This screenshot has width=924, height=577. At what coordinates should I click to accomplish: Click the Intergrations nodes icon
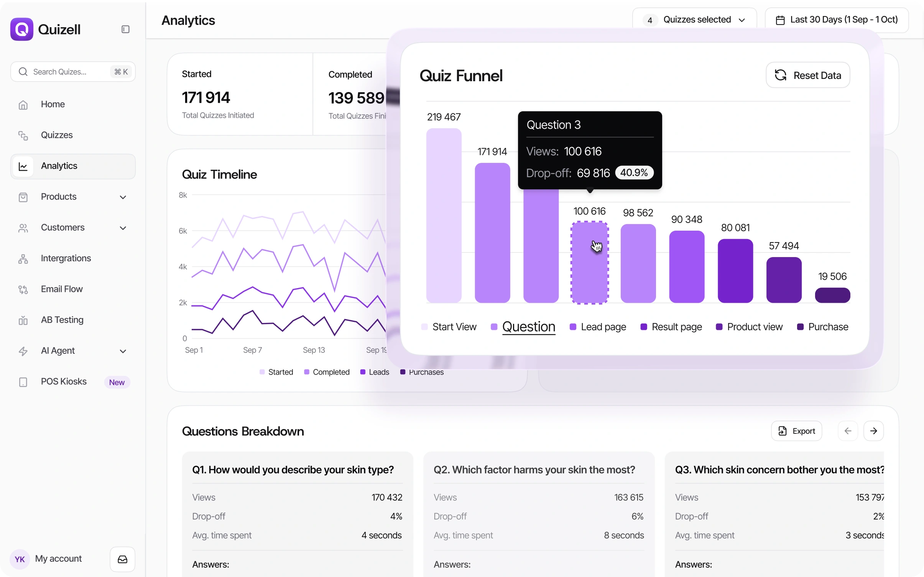click(x=23, y=259)
